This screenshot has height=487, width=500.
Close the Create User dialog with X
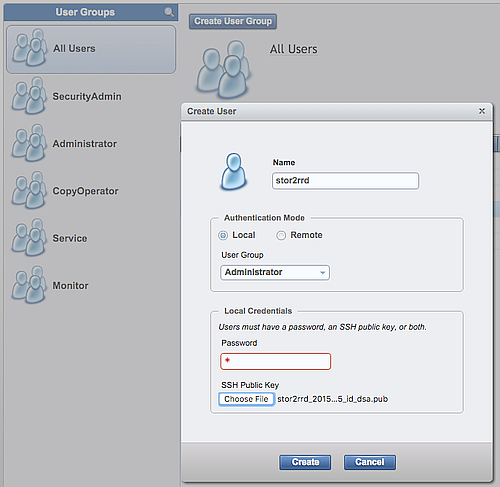(x=482, y=111)
